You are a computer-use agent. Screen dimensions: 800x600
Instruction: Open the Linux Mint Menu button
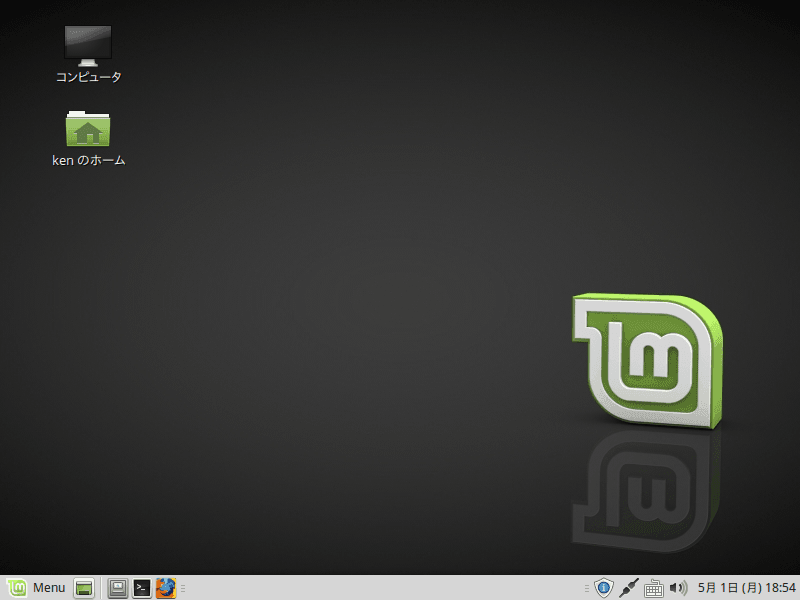[x=36, y=588]
